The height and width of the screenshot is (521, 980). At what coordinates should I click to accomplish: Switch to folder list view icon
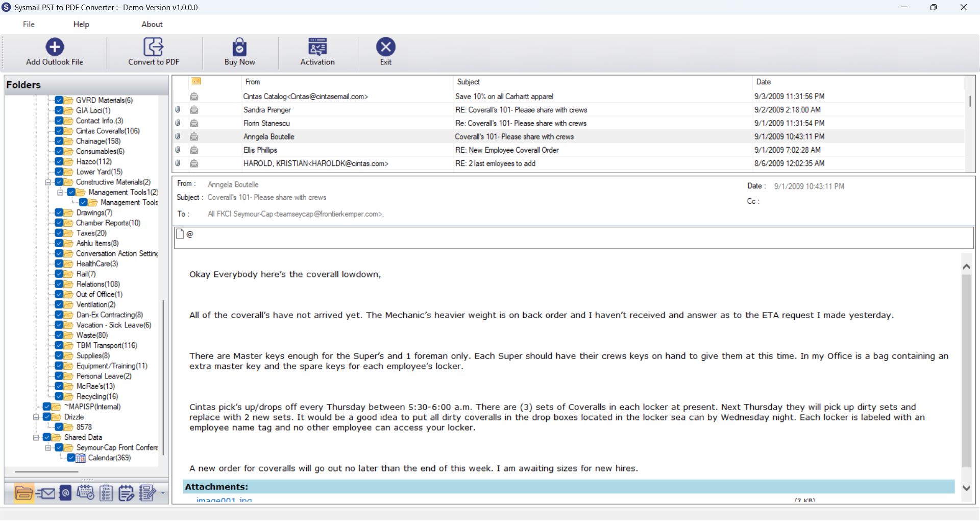(24, 493)
